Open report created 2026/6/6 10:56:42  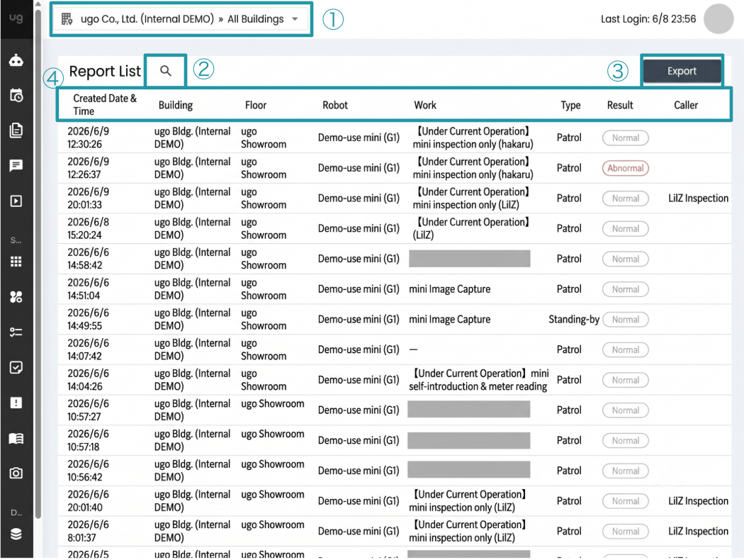click(394, 471)
